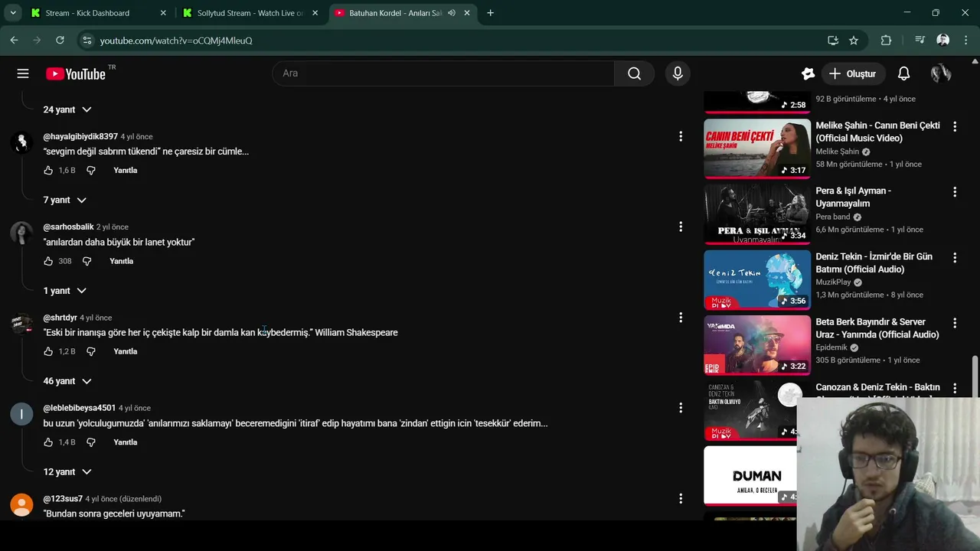Viewport: 980px width, 551px height.
Task: Click the browser address bar URL
Action: coord(175,41)
